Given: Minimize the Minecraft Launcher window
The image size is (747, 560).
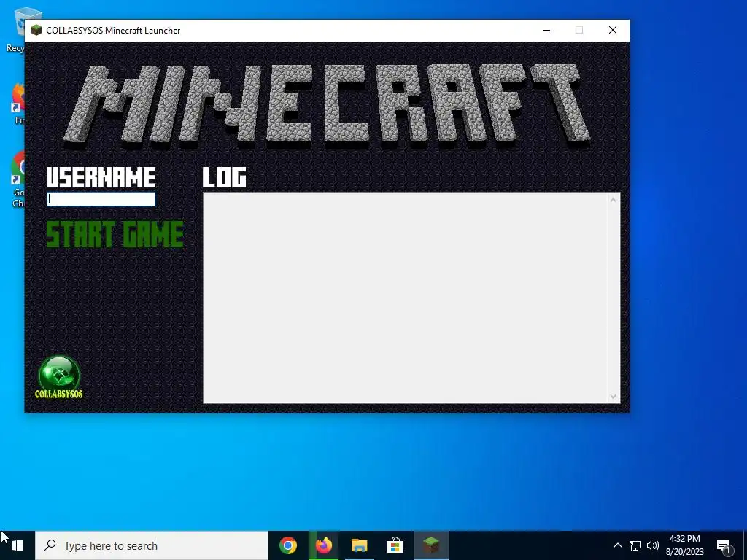Looking at the screenshot, I should [x=546, y=30].
